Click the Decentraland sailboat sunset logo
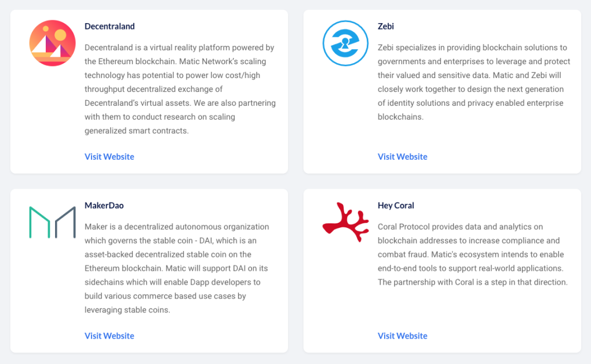591x364 pixels. pyautogui.click(x=52, y=43)
